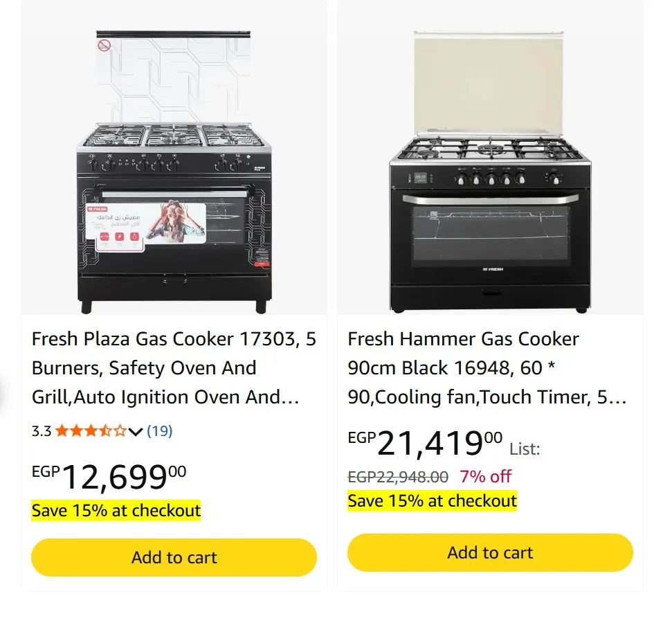
Task: Click Save 15% at checkout under Hammer cooker
Action: [x=433, y=500]
